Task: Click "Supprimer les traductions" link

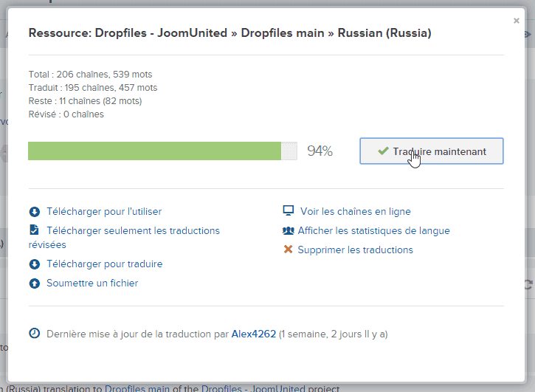Action: point(355,250)
